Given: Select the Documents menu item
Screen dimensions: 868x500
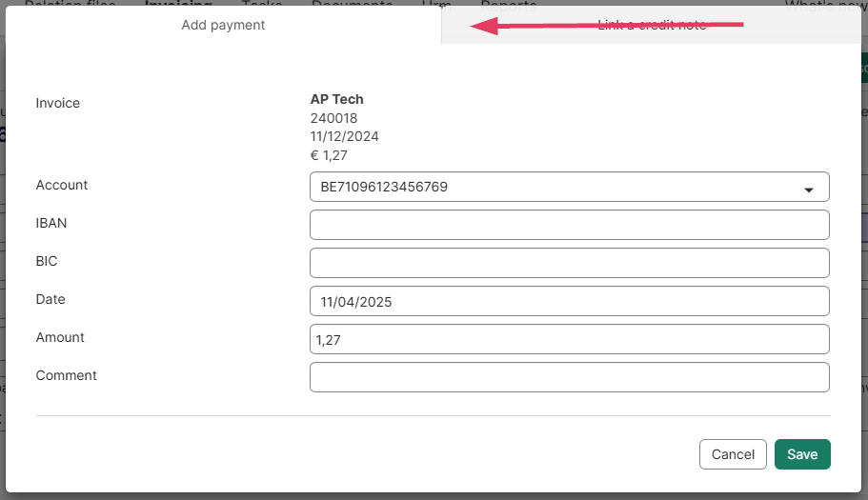Looking at the screenshot, I should pyautogui.click(x=352, y=4).
